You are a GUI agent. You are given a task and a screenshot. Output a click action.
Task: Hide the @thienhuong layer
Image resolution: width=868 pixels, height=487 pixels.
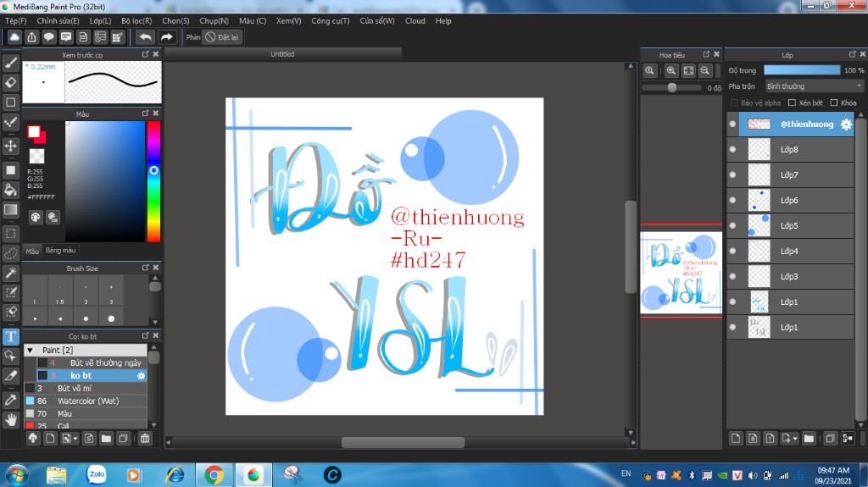(733, 125)
